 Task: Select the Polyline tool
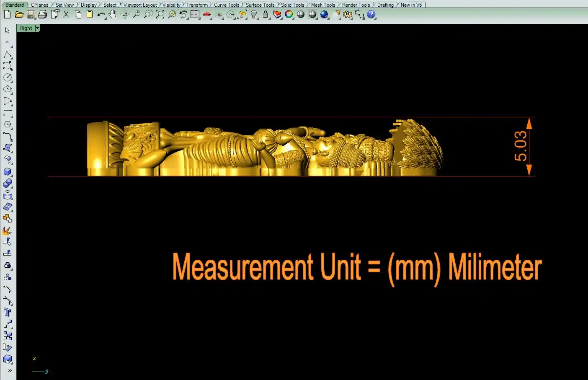(8, 55)
